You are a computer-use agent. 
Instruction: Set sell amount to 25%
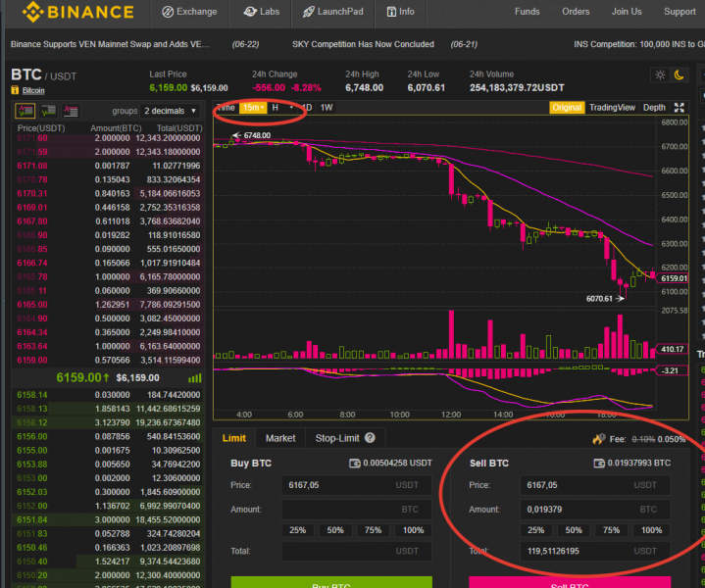coord(536,530)
